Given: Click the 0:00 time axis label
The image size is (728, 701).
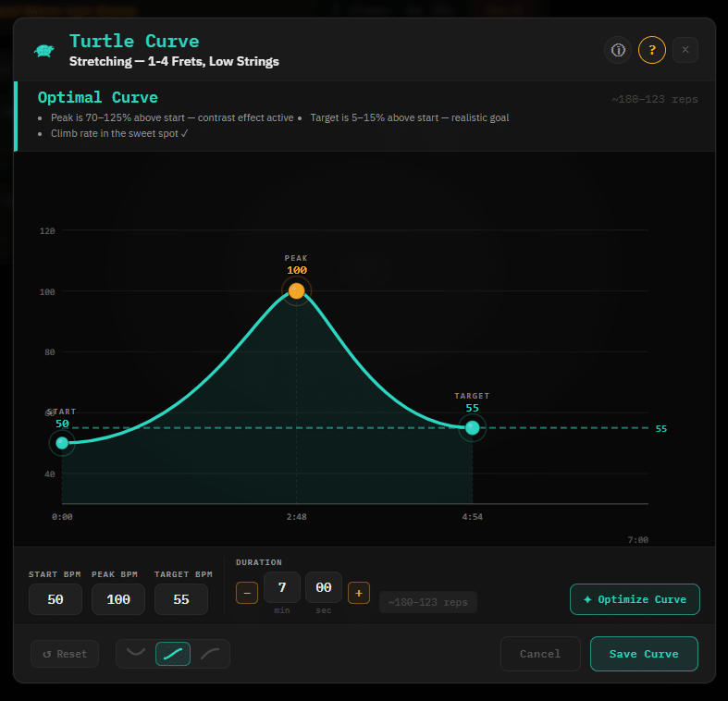Looking at the screenshot, I should 62,517.
